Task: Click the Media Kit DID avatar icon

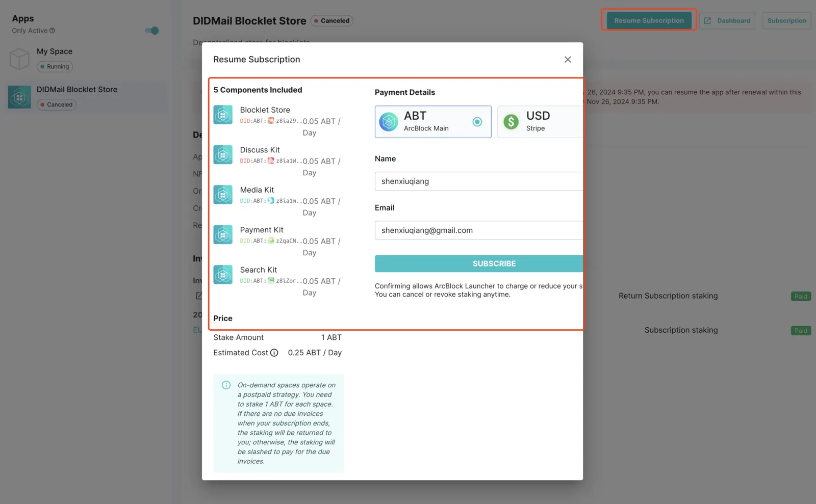Action: coord(271,201)
